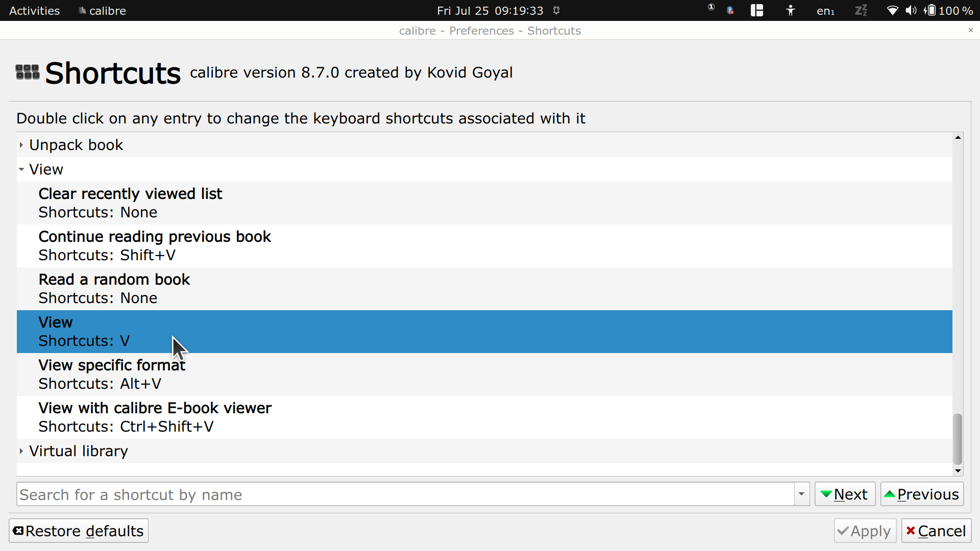Click the shortcut list vertical scrollbar handle

tap(958, 438)
